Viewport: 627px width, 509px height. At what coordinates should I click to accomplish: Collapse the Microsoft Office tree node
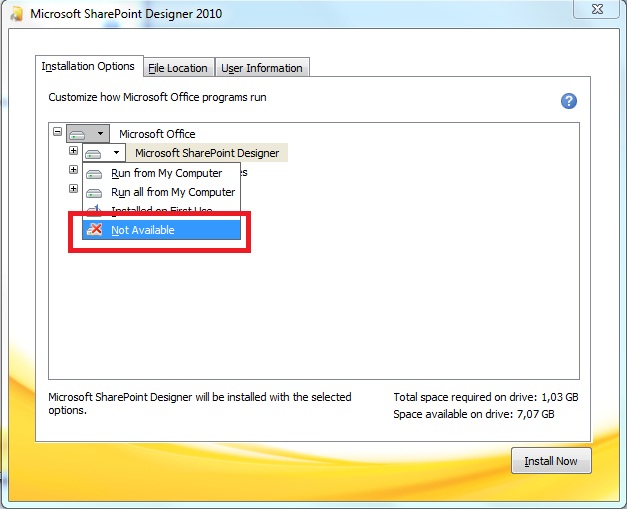pos(58,131)
